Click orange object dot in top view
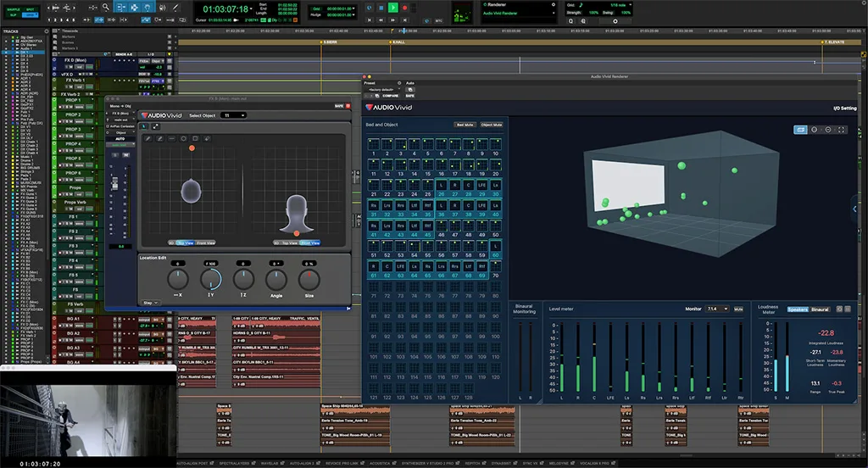Screen dimensions: 868x468 click(192, 148)
